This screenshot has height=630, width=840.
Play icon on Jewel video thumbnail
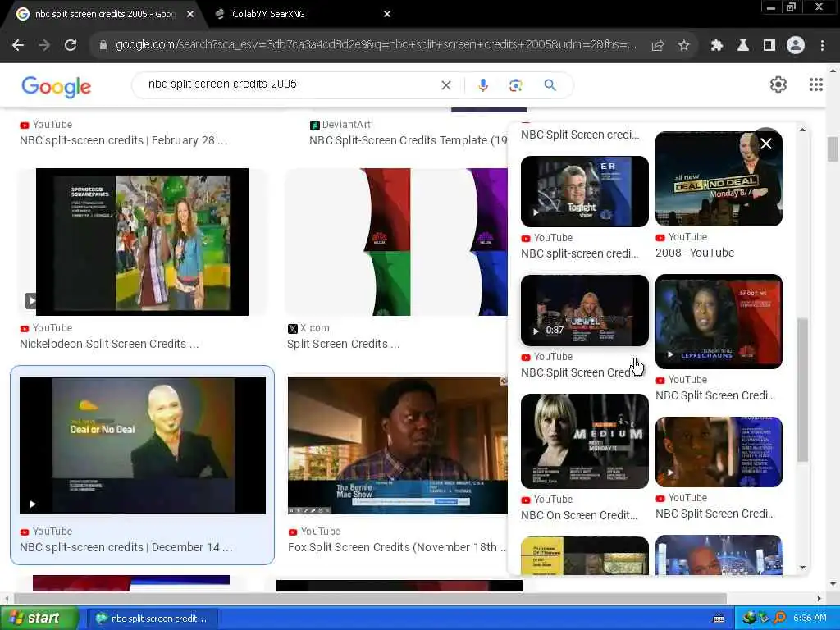536,331
